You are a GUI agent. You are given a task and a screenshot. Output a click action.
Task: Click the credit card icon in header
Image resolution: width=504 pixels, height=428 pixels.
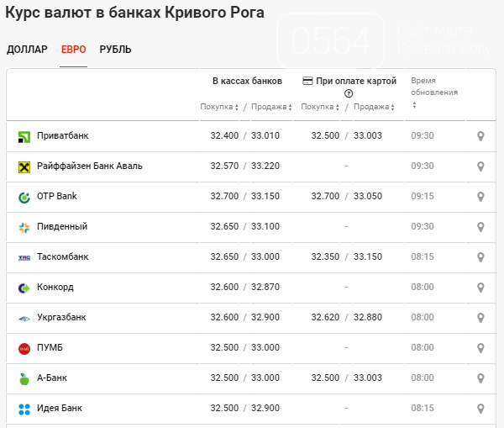tap(307, 81)
